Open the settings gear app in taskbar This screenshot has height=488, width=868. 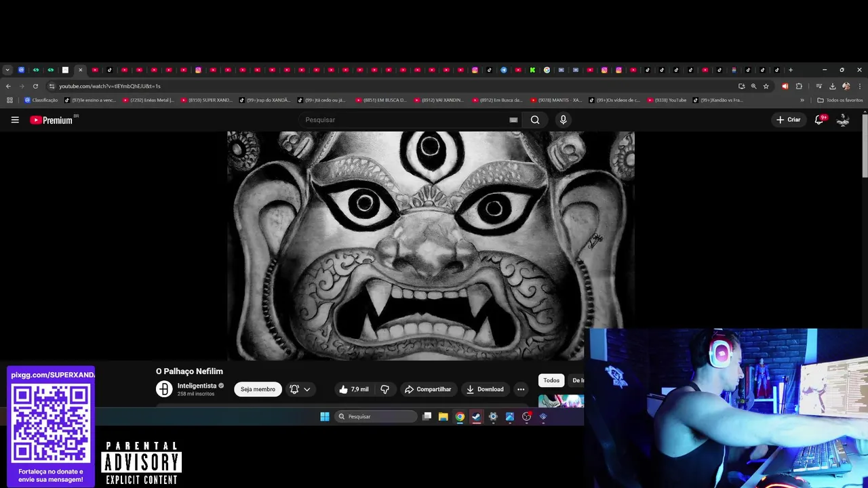[493, 417]
